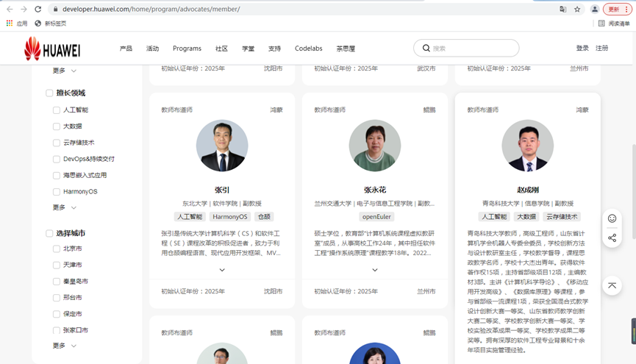The width and height of the screenshot is (636, 364).
Task: Click the 大数据 tag on 赵成刚's card
Action: [x=526, y=217]
